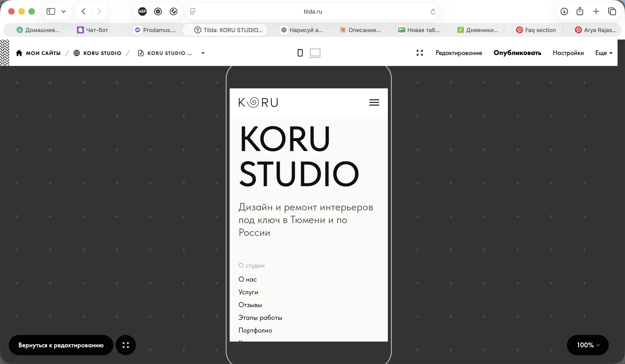
Task: Click Safari share icon
Action: point(580,11)
